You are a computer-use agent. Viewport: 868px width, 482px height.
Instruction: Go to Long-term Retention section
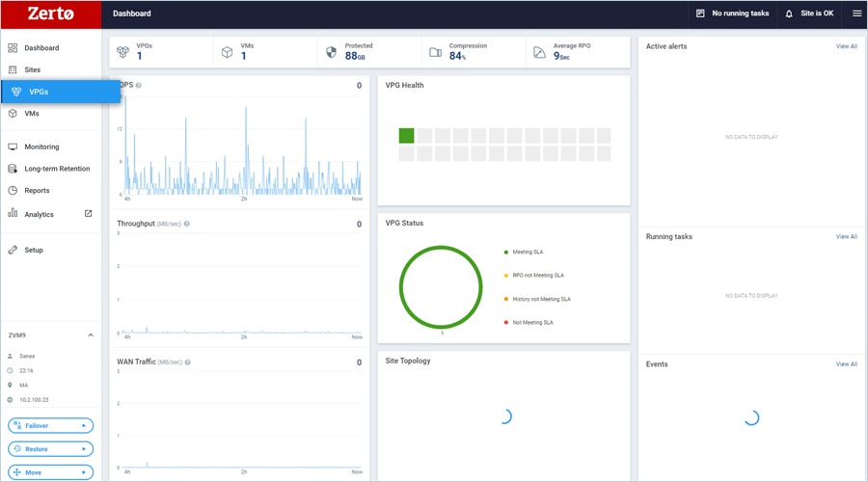57,169
